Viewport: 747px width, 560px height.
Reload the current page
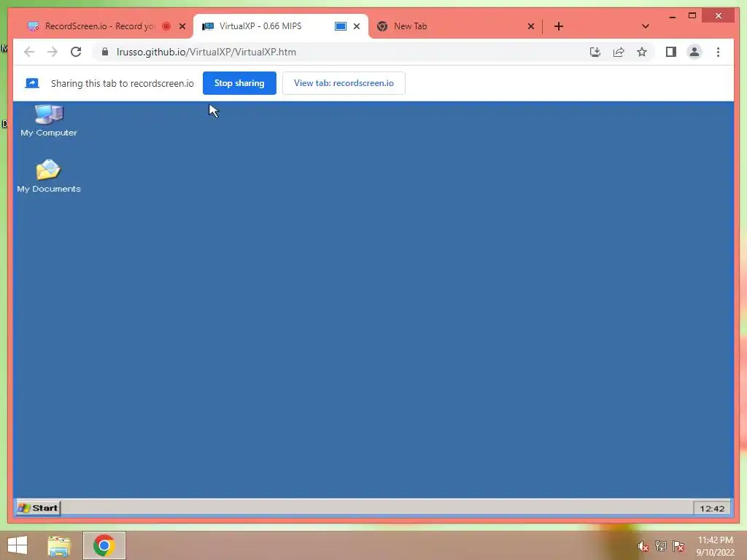[76, 52]
